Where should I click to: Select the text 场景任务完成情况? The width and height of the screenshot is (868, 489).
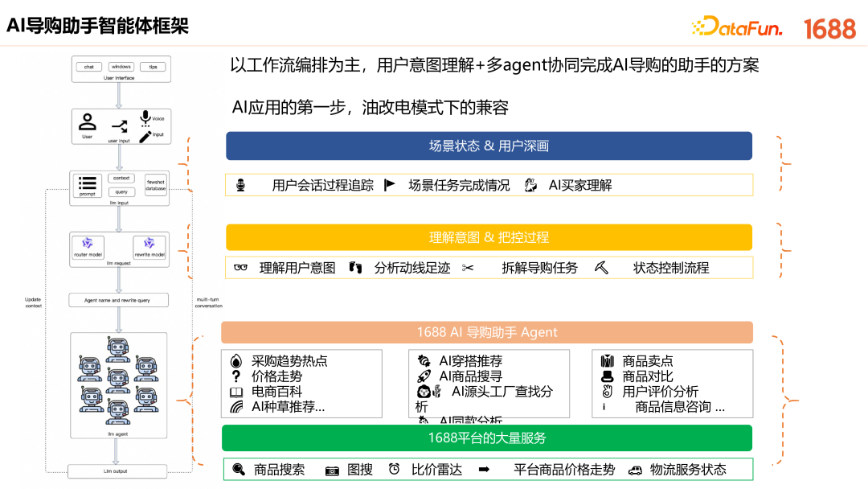point(459,186)
